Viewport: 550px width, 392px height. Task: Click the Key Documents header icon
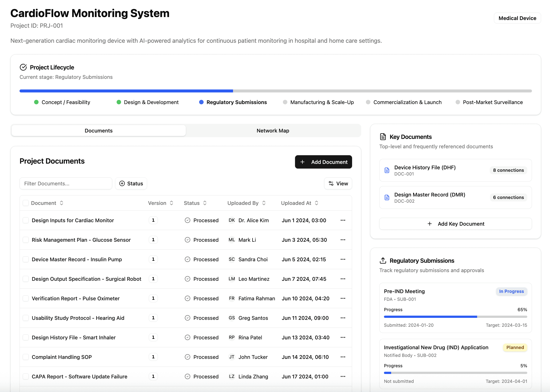coord(383,137)
